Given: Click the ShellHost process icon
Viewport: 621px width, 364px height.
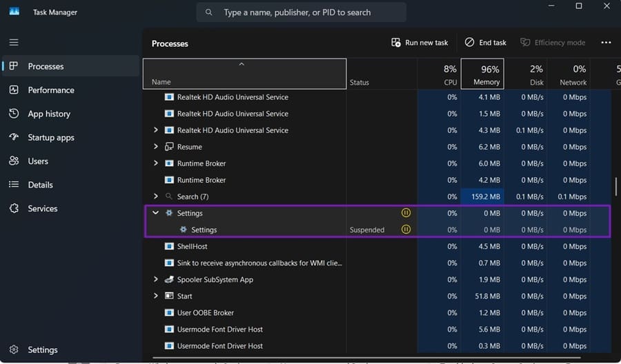Looking at the screenshot, I should click(169, 246).
